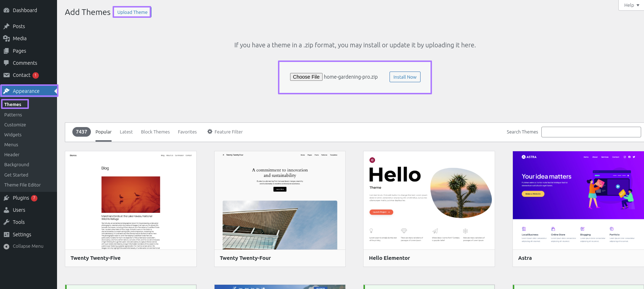
Task: Click the Twenty Twenty-Five theme name
Action: 96,258
